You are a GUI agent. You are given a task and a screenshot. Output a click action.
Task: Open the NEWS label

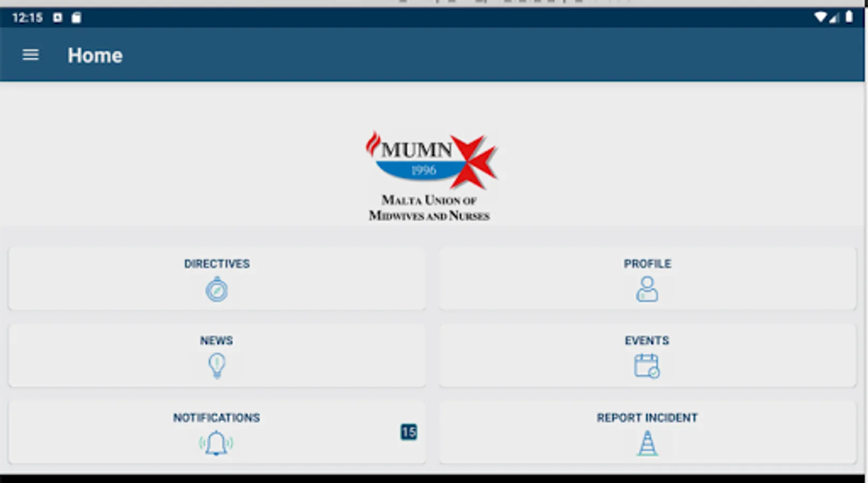click(216, 340)
